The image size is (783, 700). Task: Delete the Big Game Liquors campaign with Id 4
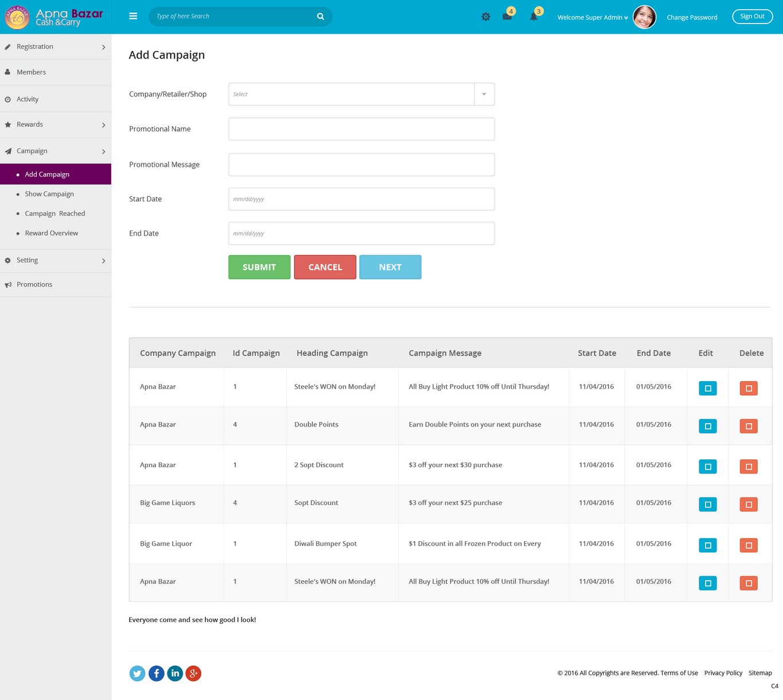(749, 505)
